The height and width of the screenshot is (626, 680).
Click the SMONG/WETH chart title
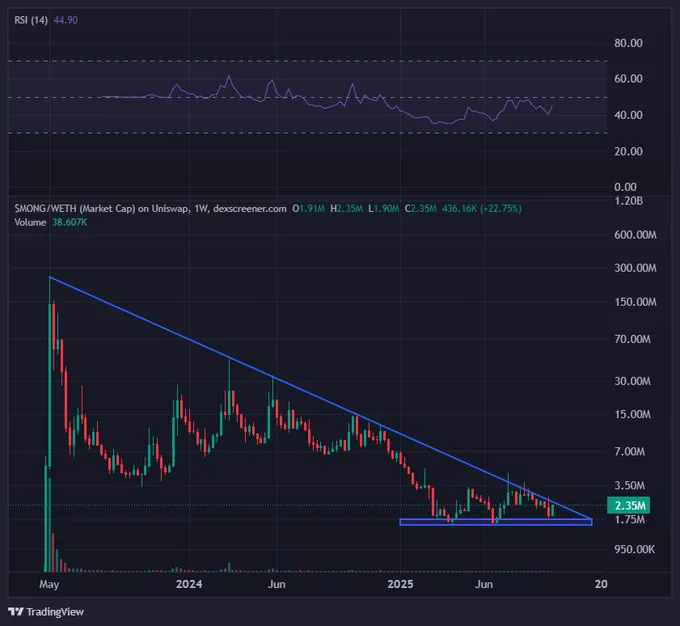tap(150, 209)
